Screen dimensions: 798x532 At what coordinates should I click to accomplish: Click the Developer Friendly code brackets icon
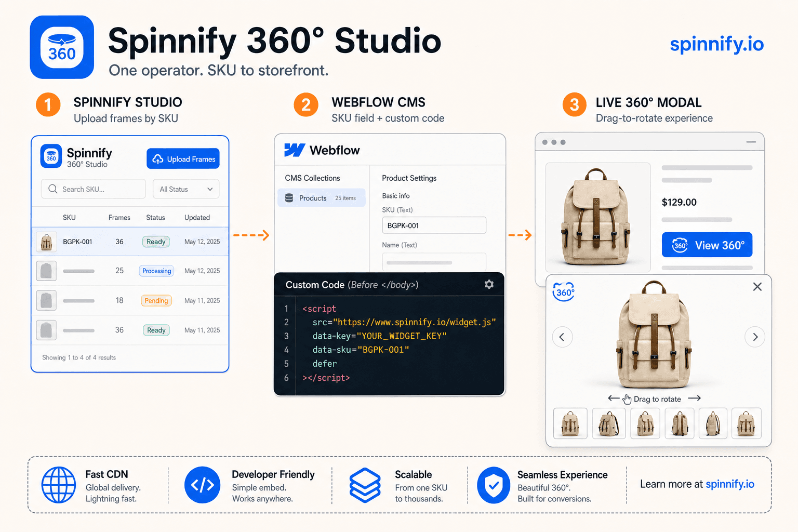tap(203, 485)
